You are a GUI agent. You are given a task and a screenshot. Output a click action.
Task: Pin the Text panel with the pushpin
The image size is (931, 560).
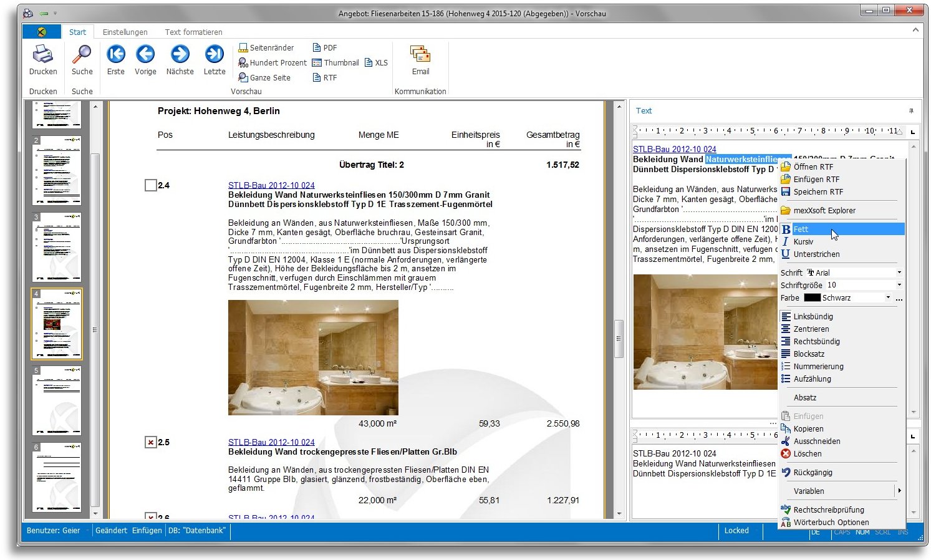tap(911, 111)
